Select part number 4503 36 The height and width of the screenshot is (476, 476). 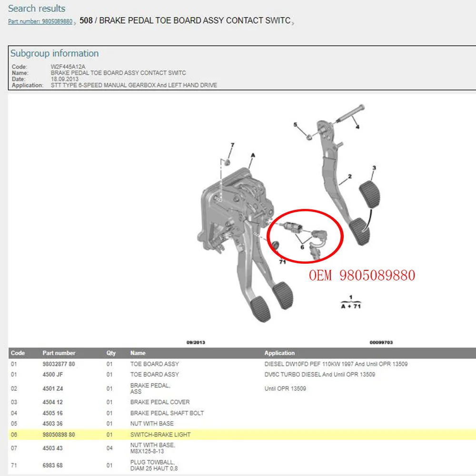click(52, 424)
